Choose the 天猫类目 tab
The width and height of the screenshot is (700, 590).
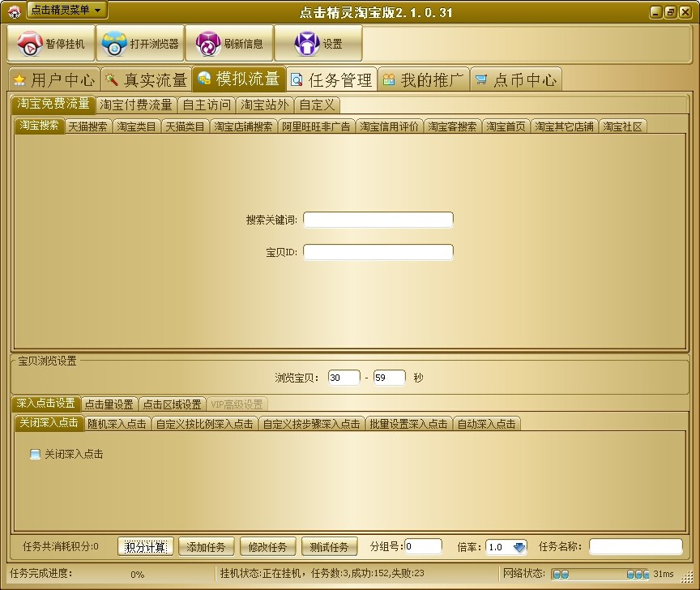pyautogui.click(x=185, y=127)
